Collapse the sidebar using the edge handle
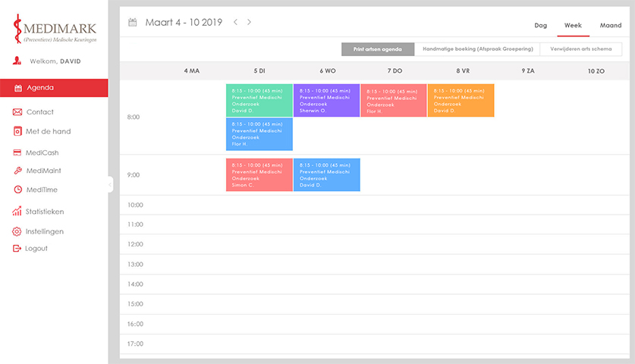The image size is (635, 364). (111, 184)
